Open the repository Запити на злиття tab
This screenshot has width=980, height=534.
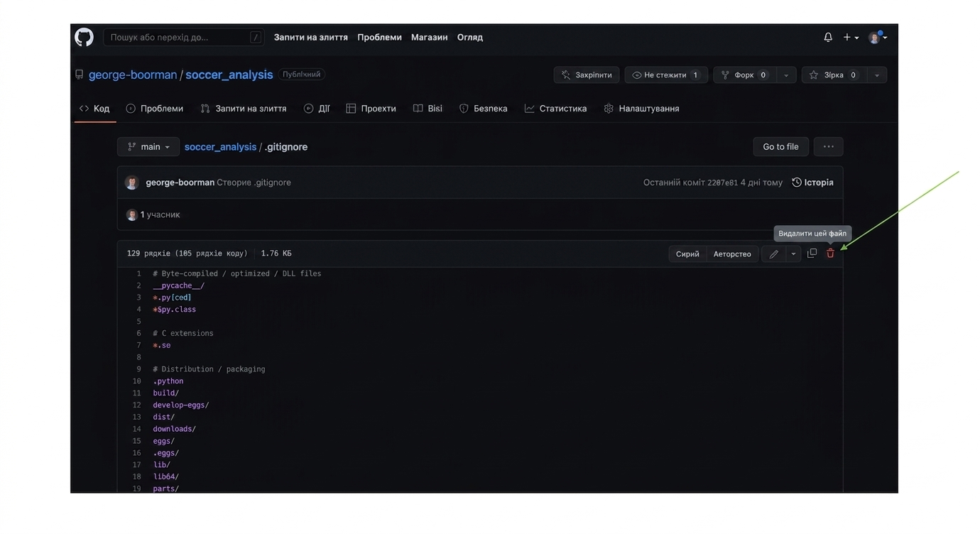point(244,109)
